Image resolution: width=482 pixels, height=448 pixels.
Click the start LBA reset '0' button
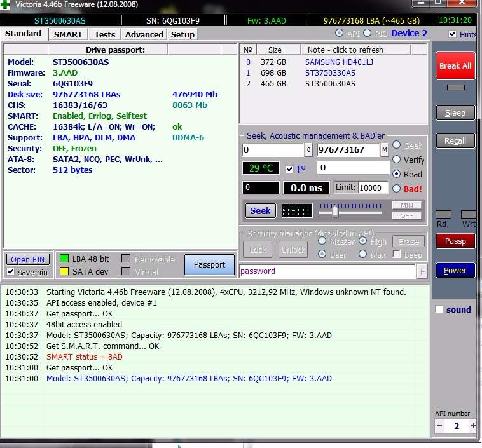point(308,150)
